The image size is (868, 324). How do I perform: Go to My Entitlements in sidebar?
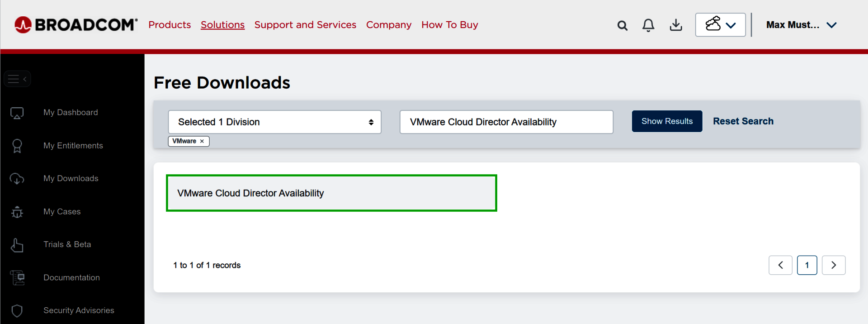pos(73,145)
